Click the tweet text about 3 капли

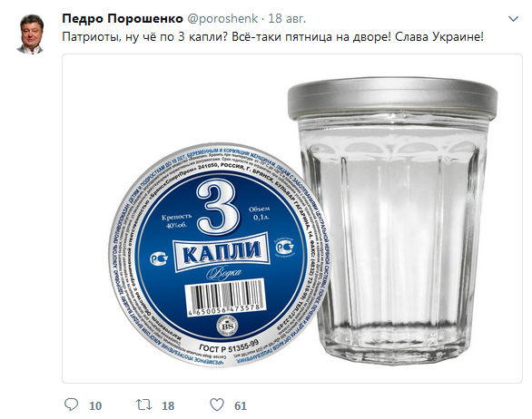coord(272,36)
